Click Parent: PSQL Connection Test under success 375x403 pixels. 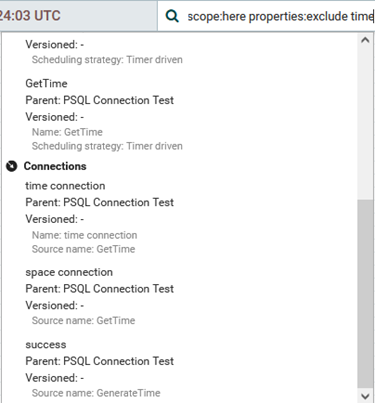click(x=99, y=361)
